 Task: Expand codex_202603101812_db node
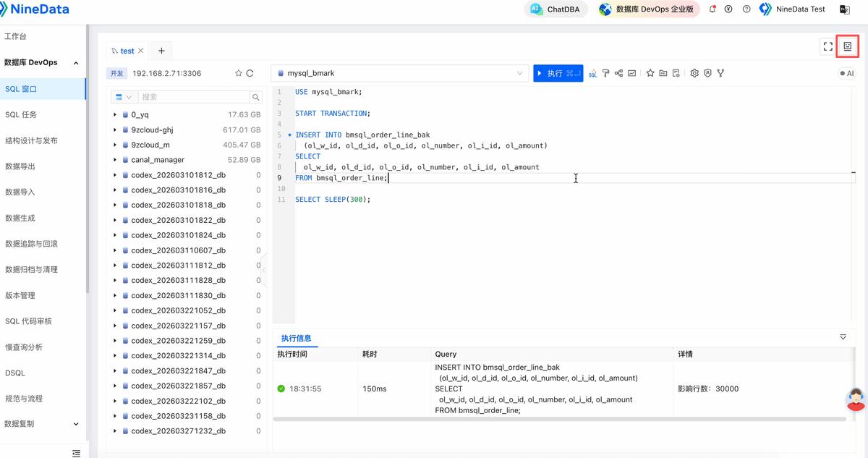pos(115,175)
